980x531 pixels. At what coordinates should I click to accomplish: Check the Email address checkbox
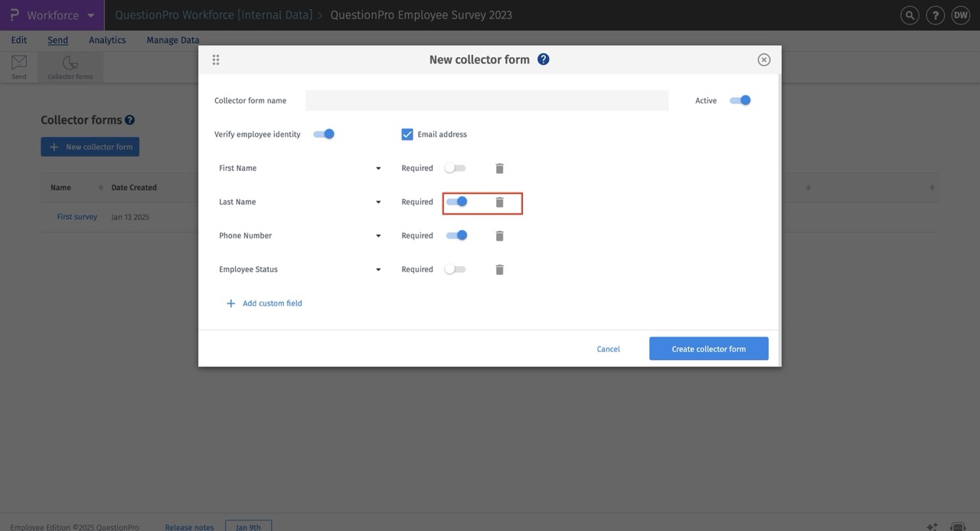(x=407, y=133)
